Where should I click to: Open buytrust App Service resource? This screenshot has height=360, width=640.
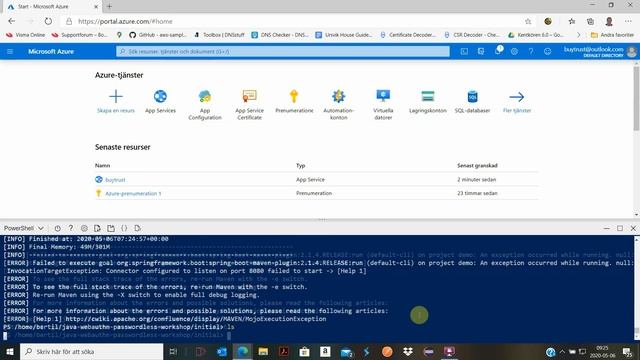[x=115, y=180]
